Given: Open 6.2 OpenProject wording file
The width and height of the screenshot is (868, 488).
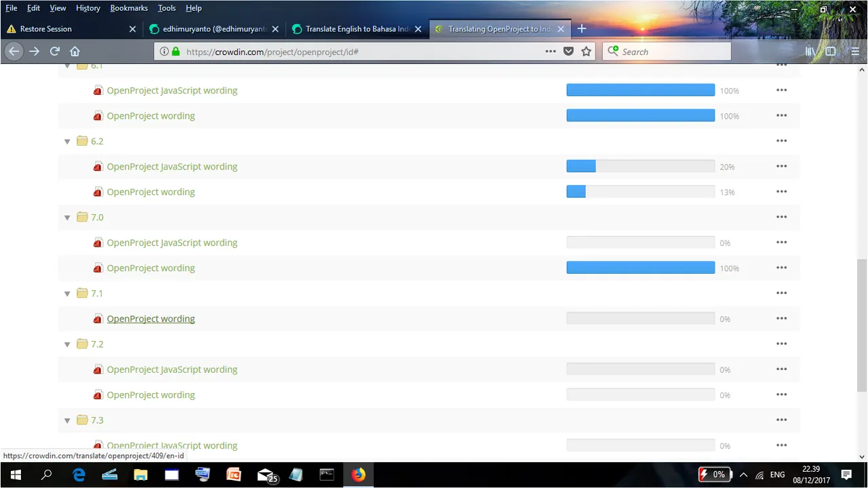Looking at the screenshot, I should (151, 192).
